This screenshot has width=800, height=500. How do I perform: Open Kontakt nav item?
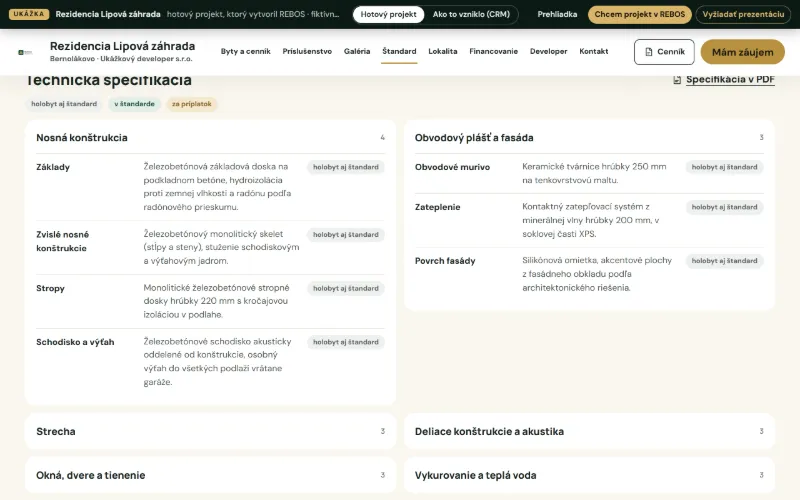(593, 52)
